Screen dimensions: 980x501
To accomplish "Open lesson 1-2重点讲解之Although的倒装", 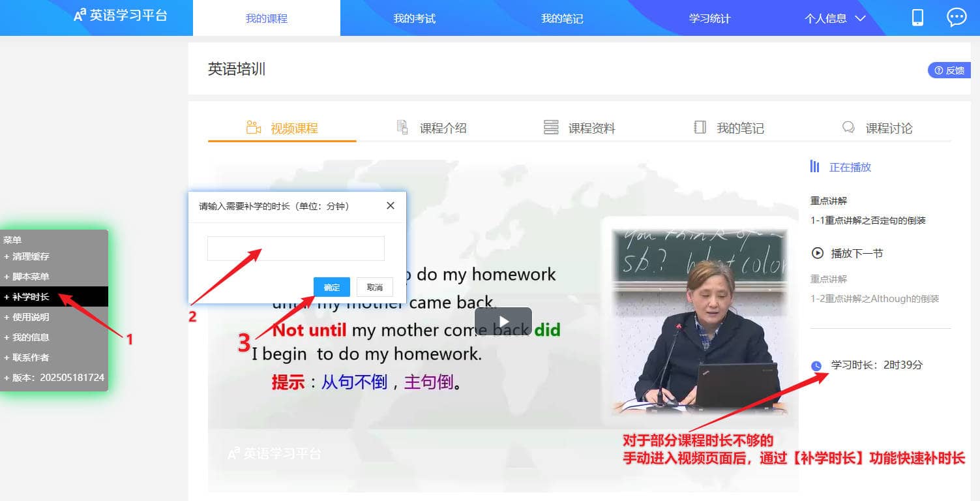I will pyautogui.click(x=874, y=299).
